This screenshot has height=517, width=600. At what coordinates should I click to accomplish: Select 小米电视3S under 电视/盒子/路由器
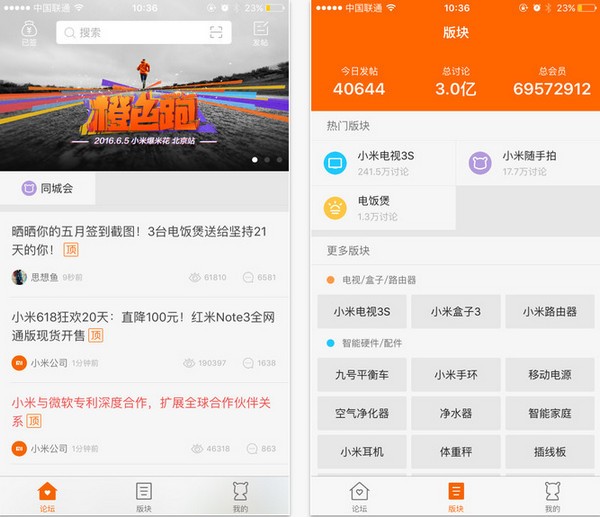(x=362, y=312)
